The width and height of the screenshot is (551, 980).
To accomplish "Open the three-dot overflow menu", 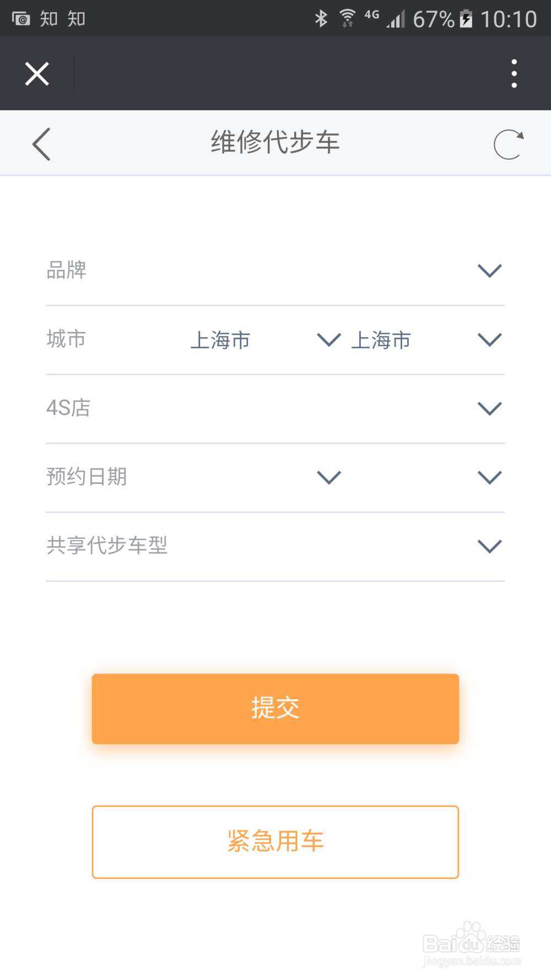I will pos(514,74).
